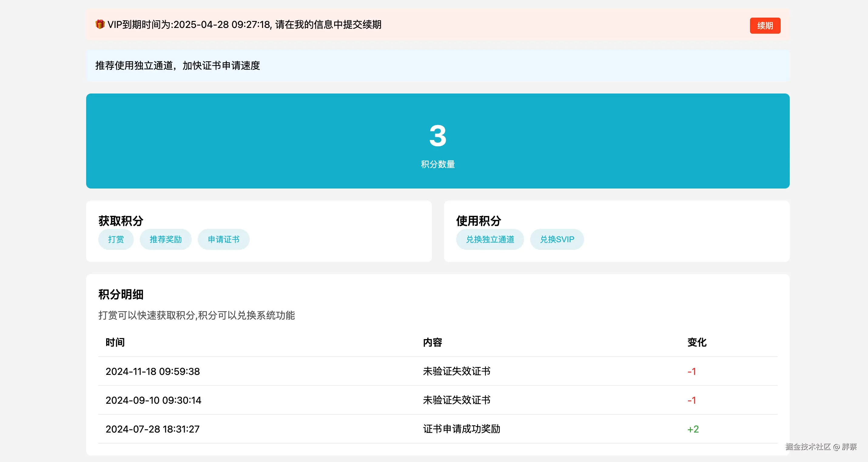
Task: Click the green +2 change value
Action: (x=693, y=429)
